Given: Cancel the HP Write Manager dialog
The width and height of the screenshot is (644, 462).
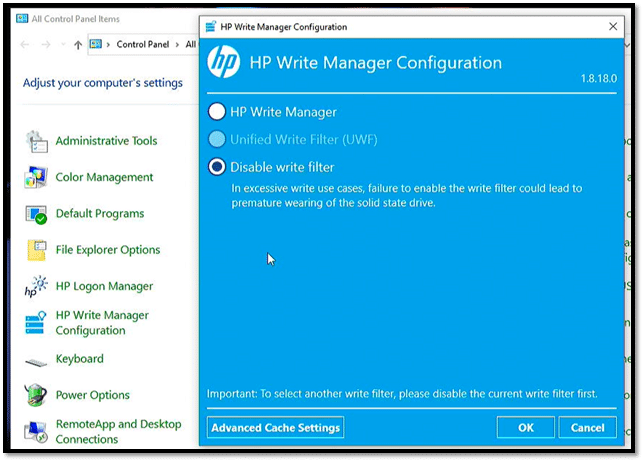Looking at the screenshot, I should [587, 428].
